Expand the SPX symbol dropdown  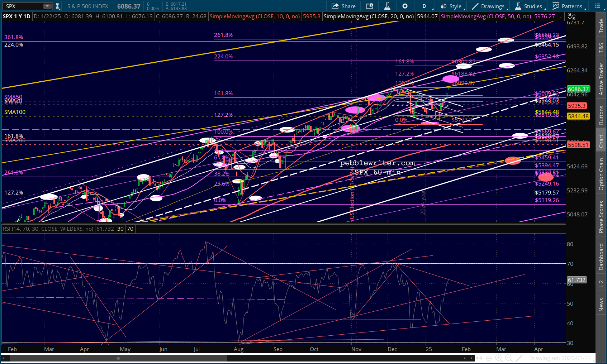click(x=47, y=6)
